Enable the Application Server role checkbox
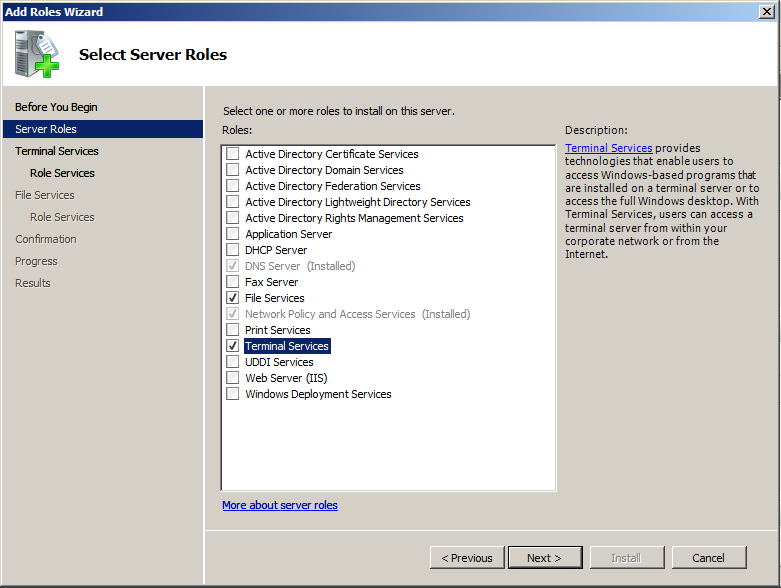781x588 pixels. (x=233, y=234)
